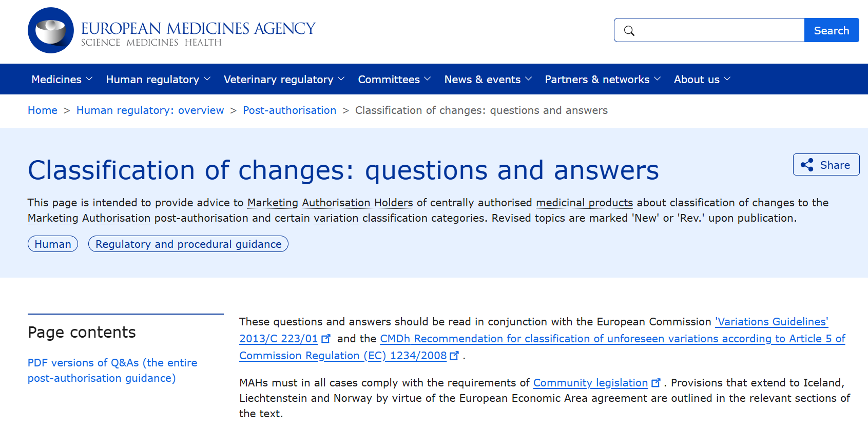
Task: Select the Human tag pill
Action: (x=52, y=244)
